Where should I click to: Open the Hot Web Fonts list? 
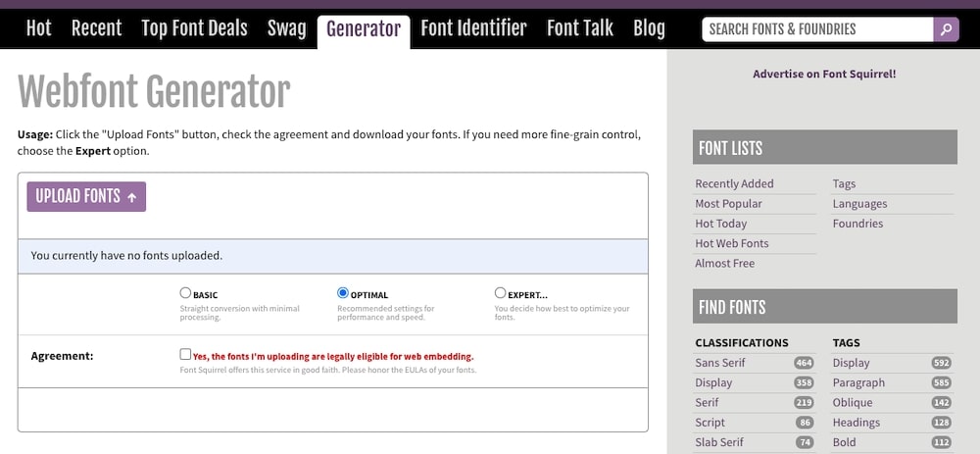pyautogui.click(x=732, y=243)
